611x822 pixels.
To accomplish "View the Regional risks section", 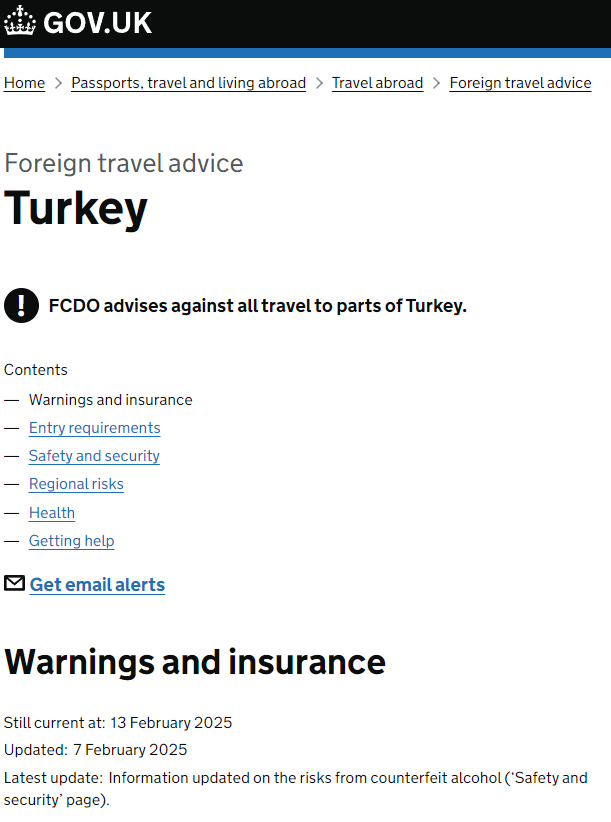I will click(76, 484).
